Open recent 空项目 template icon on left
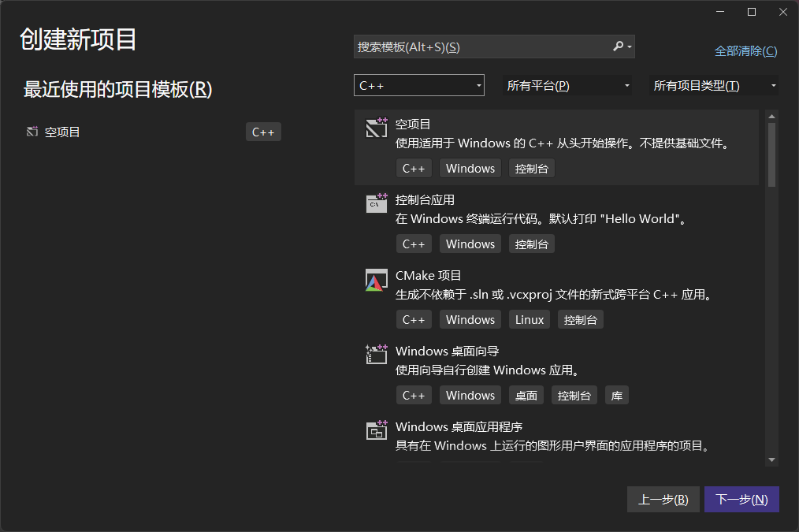 pyautogui.click(x=32, y=132)
